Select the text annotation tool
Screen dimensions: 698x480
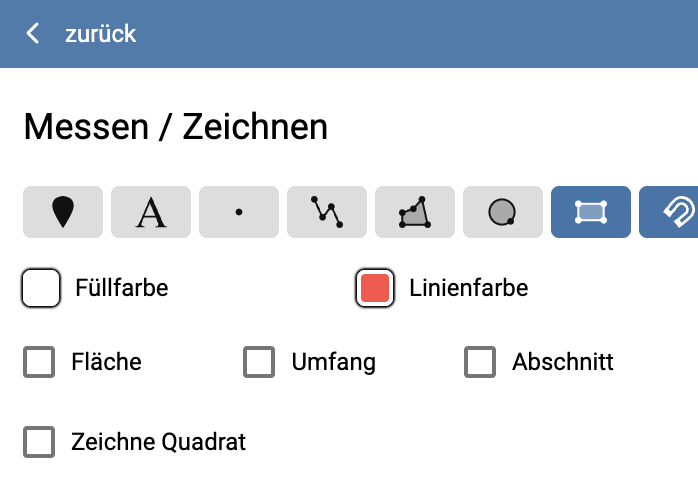(150, 212)
